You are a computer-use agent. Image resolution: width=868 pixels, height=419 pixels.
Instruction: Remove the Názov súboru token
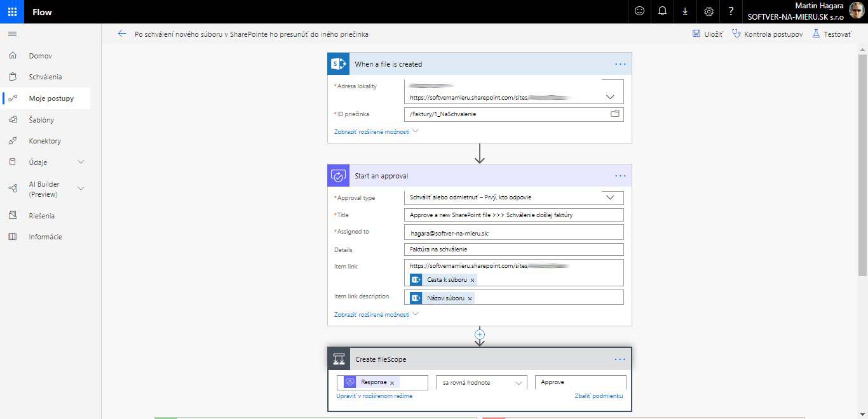pyautogui.click(x=470, y=298)
